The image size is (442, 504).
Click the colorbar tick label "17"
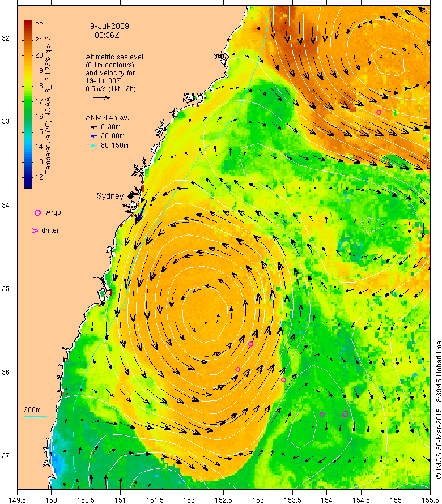coord(39,101)
